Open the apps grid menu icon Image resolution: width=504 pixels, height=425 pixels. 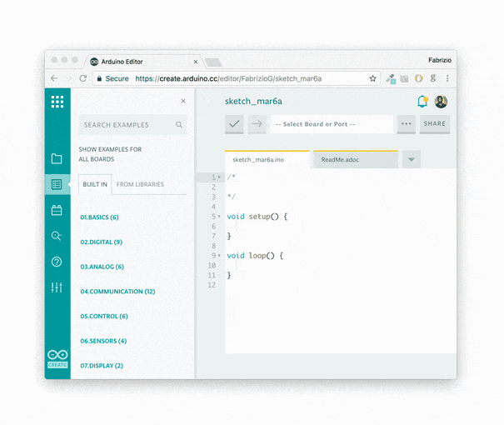(57, 102)
